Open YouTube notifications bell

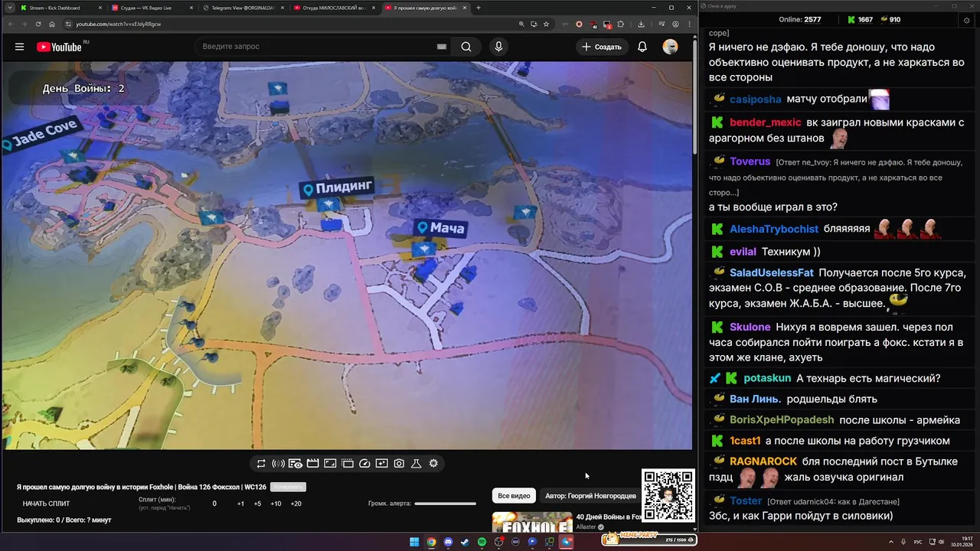pos(642,47)
